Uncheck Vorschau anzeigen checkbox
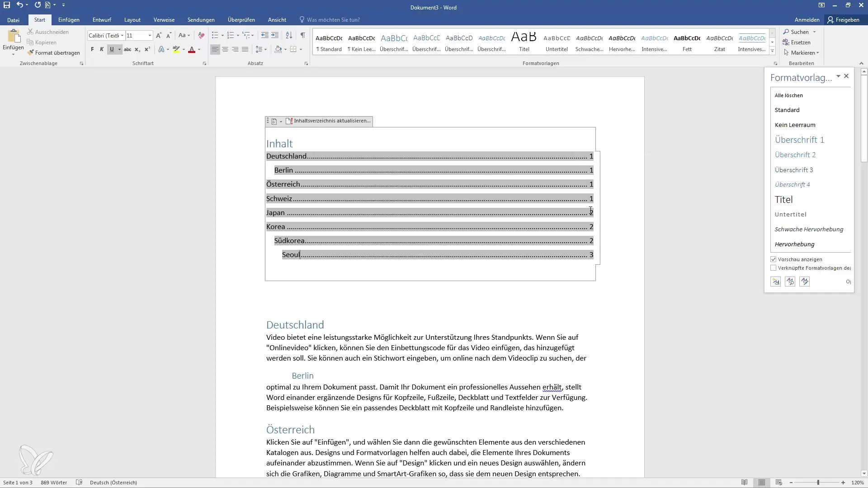868x488 pixels. click(774, 259)
